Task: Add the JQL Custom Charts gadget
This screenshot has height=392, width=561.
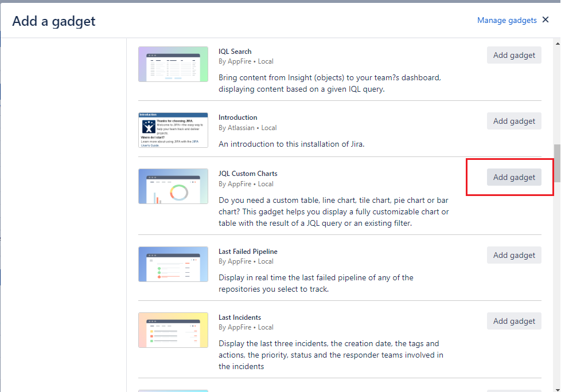Action: [x=514, y=177]
